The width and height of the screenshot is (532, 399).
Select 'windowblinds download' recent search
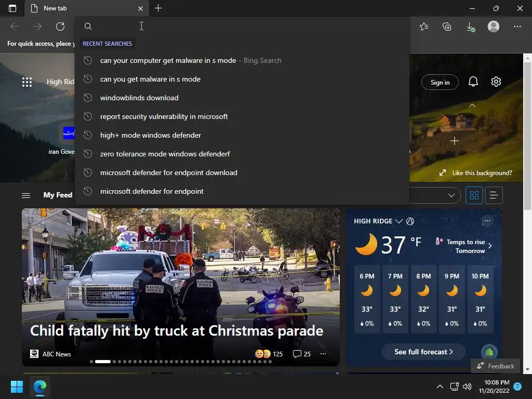coord(242,98)
